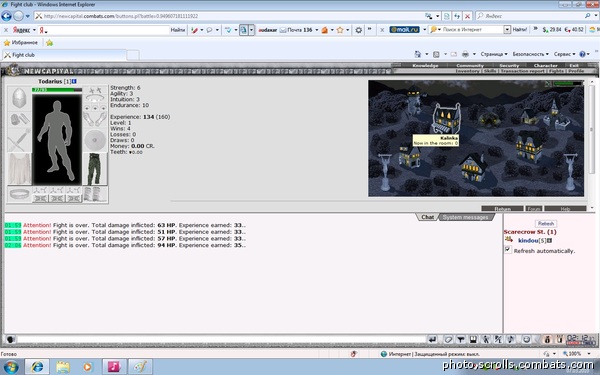Click the chat filter funnel icon
600x375 pixels.
click(x=461, y=339)
